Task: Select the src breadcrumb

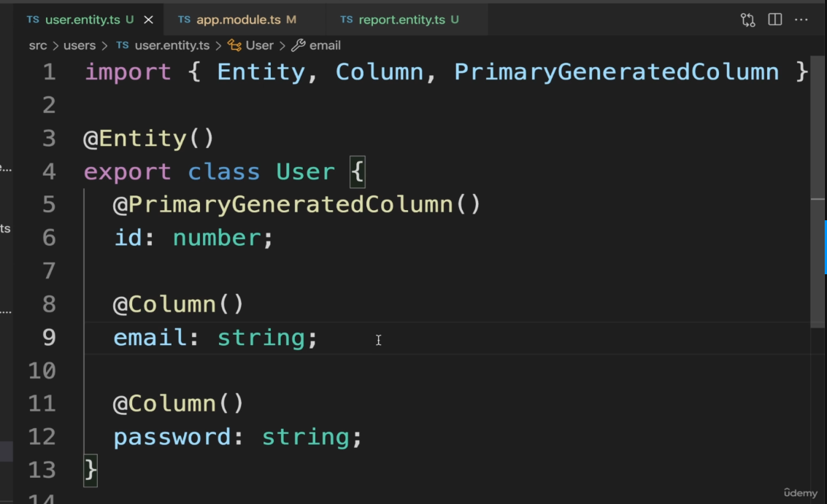Action: pyautogui.click(x=38, y=45)
